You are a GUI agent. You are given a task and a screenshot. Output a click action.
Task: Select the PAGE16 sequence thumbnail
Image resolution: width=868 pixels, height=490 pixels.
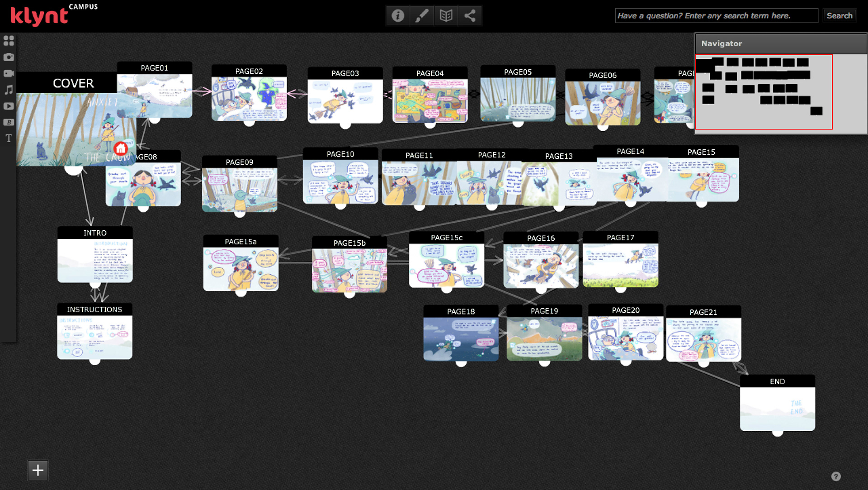pos(541,266)
